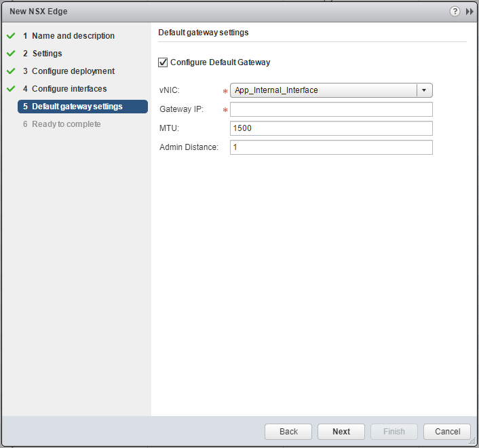
Task: Go to step 1 Name and description
Action: click(x=73, y=36)
